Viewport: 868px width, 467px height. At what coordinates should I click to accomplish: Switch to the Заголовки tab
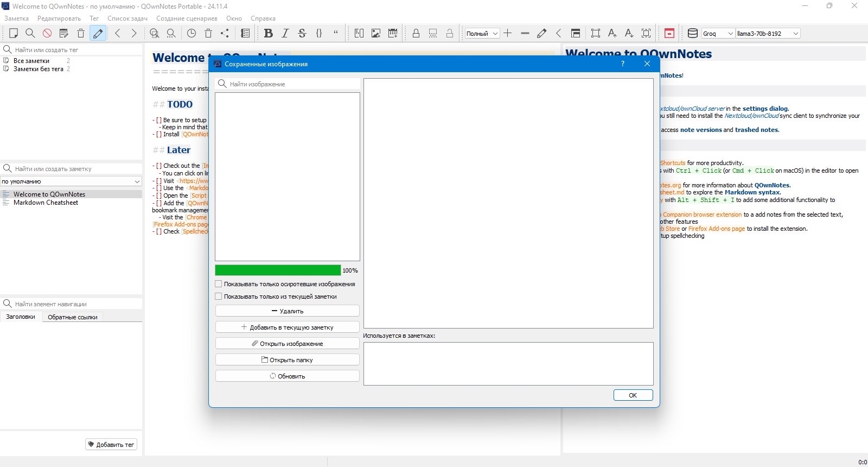point(21,317)
